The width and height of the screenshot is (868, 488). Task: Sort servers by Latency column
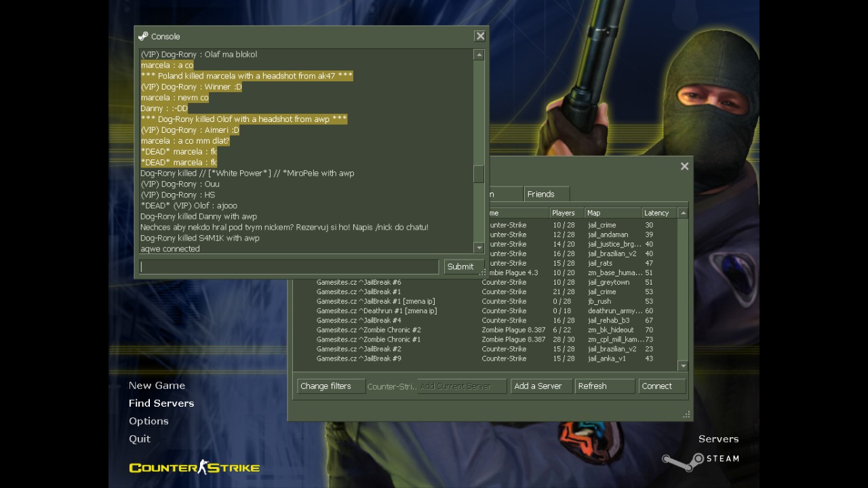tap(659, 213)
